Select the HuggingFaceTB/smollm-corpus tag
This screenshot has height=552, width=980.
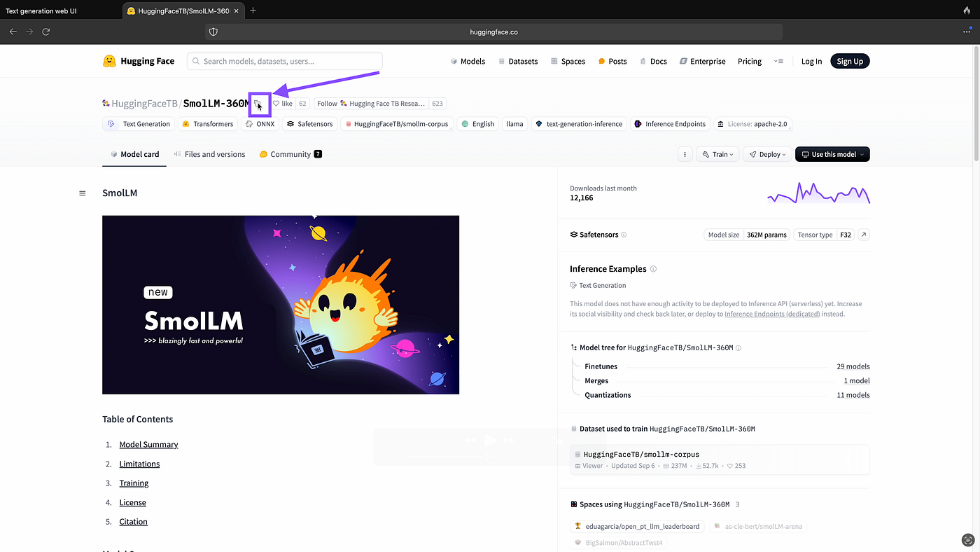pyautogui.click(x=397, y=124)
